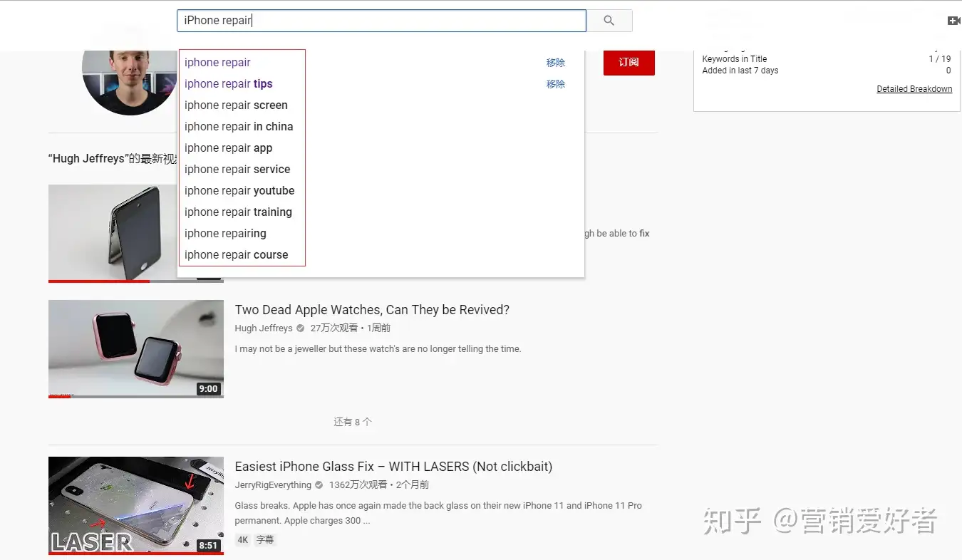Click the Glass breaks video description text
This screenshot has height=560, width=962.
tap(438, 513)
